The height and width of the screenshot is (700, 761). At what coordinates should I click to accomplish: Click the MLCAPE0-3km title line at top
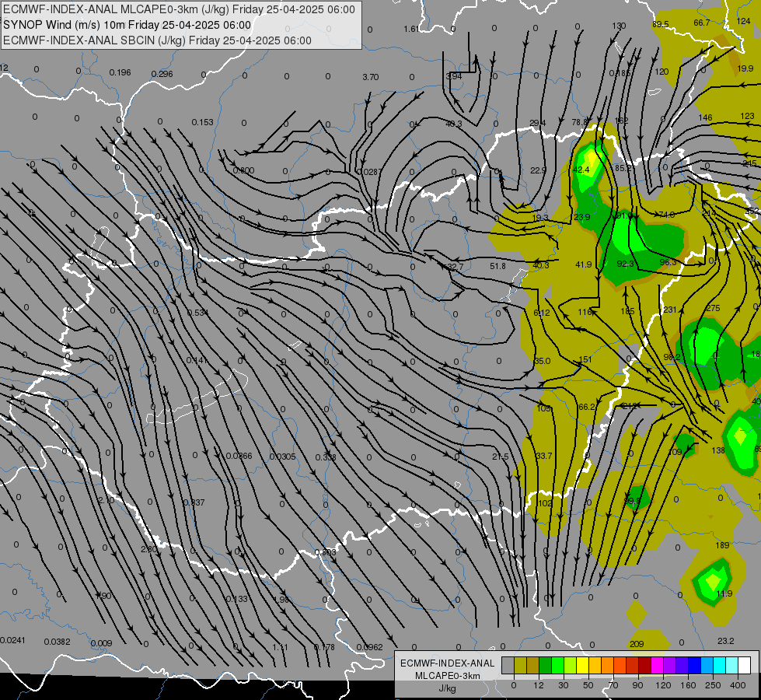[x=179, y=9]
